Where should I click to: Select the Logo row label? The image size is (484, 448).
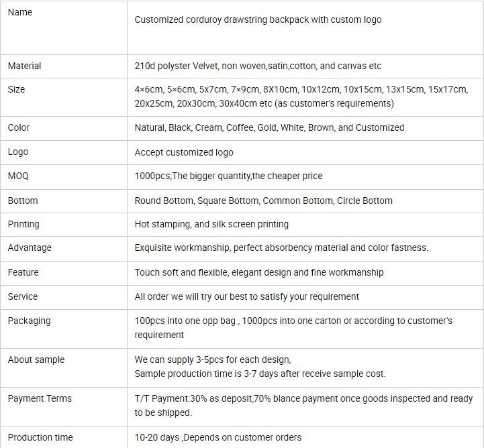(x=18, y=152)
